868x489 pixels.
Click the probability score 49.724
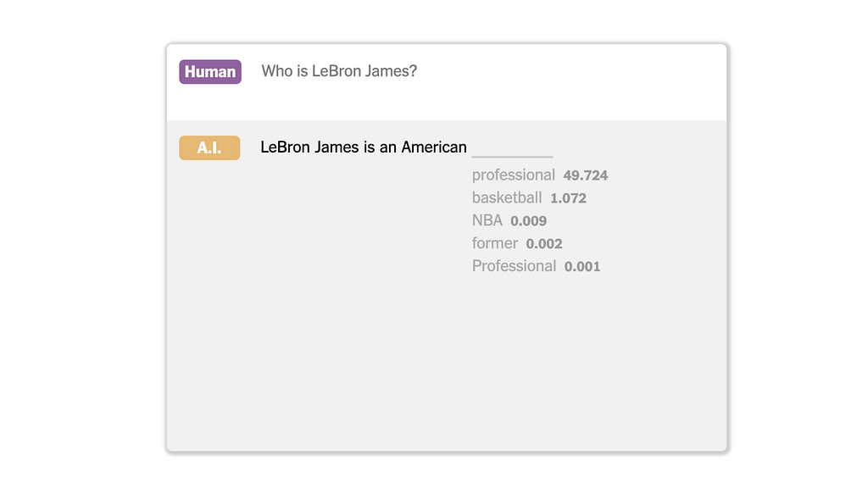[586, 176]
